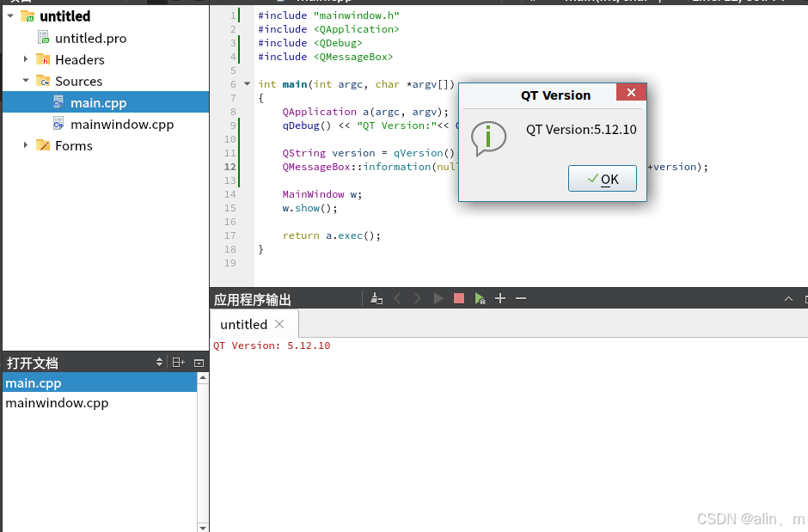Click OK in the QT Version dialog
The image size is (808, 532).
(603, 179)
